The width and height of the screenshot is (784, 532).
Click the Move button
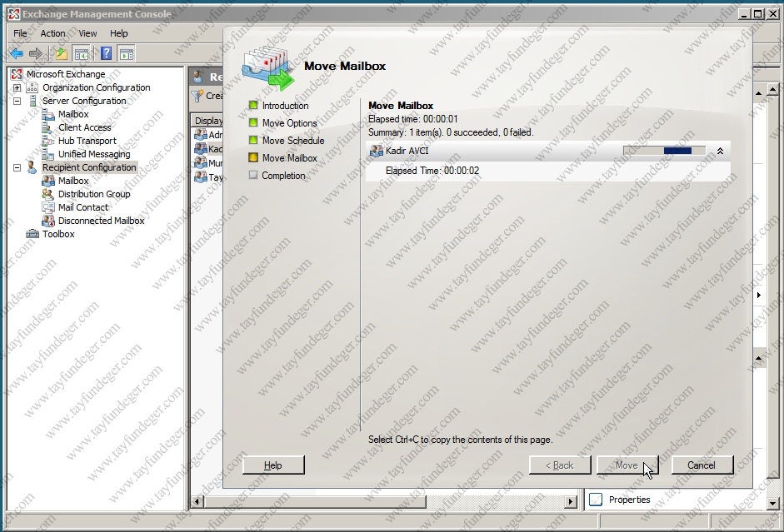tap(627, 465)
